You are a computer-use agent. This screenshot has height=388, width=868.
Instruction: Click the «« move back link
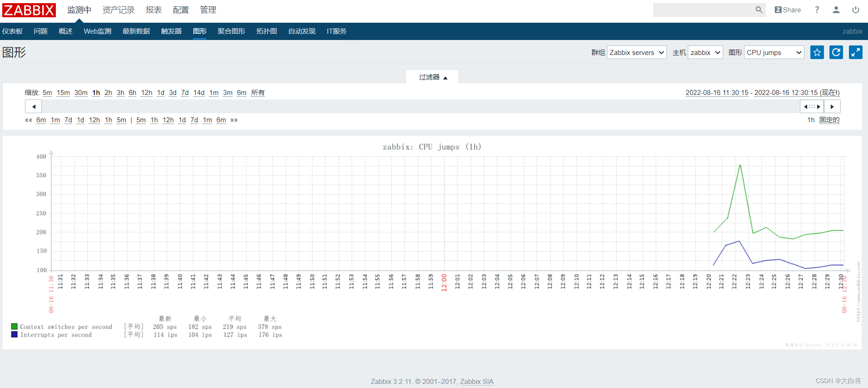click(x=29, y=120)
